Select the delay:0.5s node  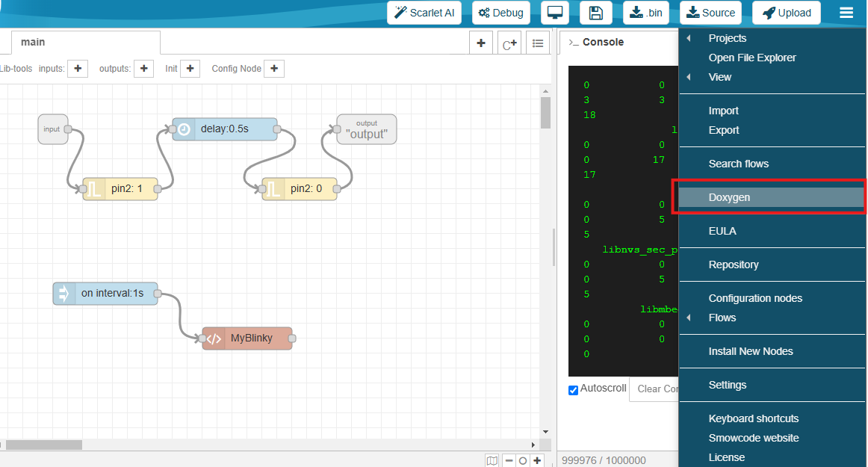pos(225,129)
